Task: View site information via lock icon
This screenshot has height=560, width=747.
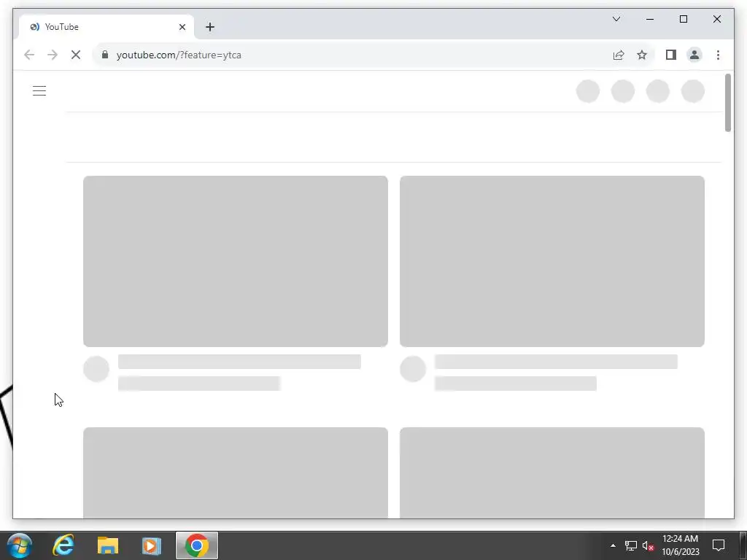Action: click(105, 55)
